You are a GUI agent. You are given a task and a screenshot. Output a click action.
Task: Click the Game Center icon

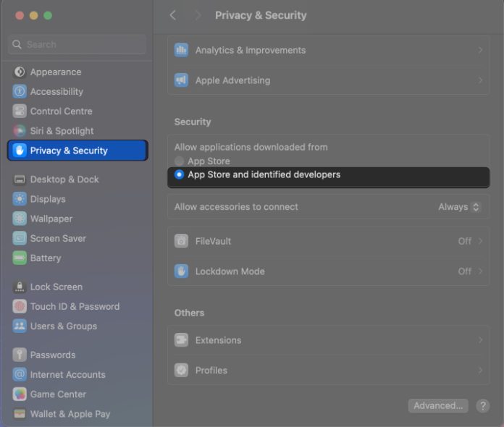click(20, 394)
